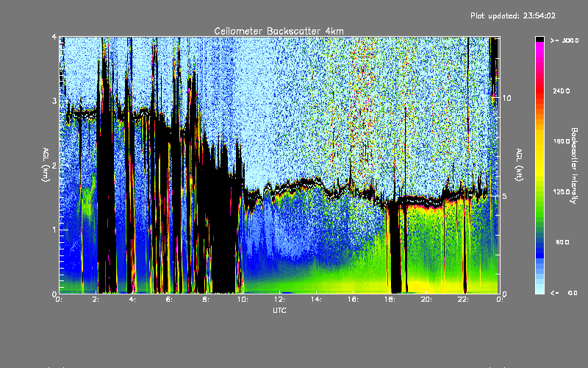
Task: Click the '12:' UTC tick label
Action: (279, 300)
